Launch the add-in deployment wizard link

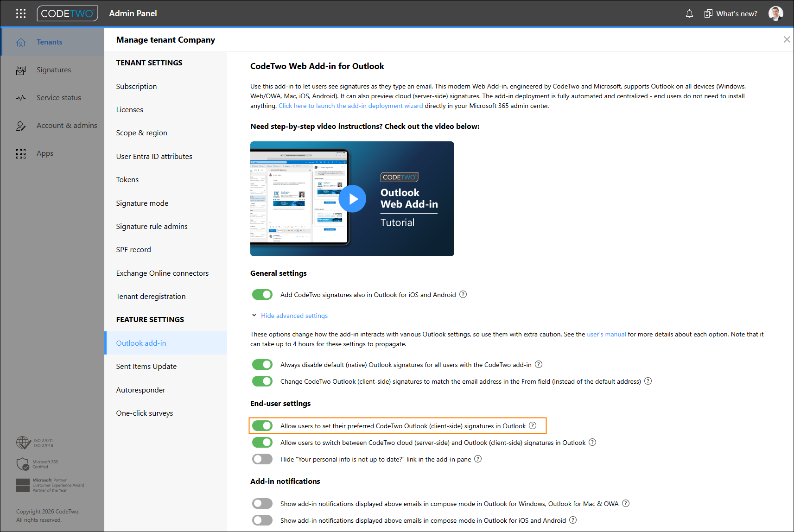pyautogui.click(x=350, y=106)
